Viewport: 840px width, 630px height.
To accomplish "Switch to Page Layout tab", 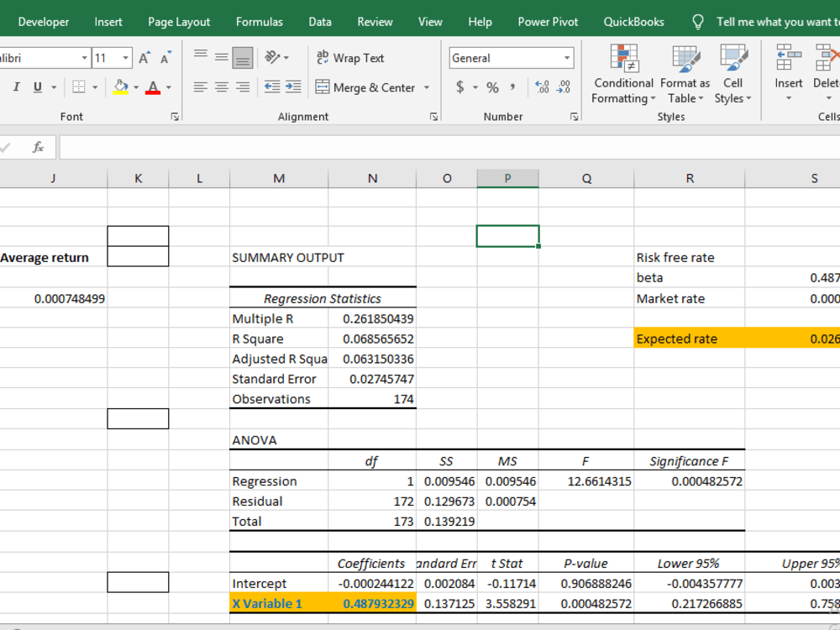I will pos(179,22).
